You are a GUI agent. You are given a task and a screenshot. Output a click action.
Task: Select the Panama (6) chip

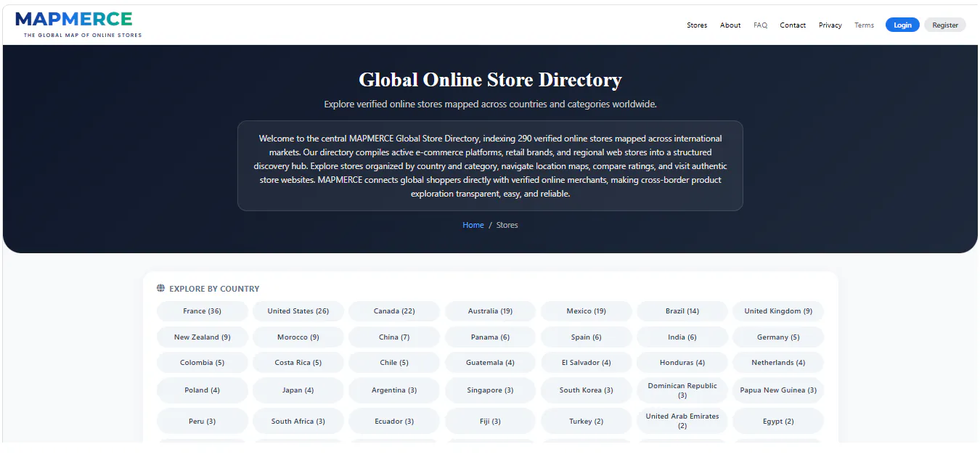tap(490, 337)
